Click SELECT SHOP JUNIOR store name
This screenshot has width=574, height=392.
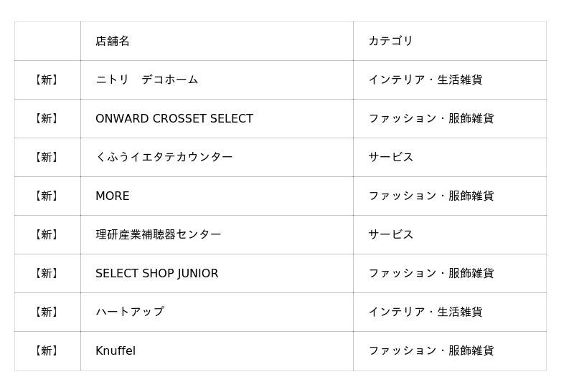click(156, 273)
